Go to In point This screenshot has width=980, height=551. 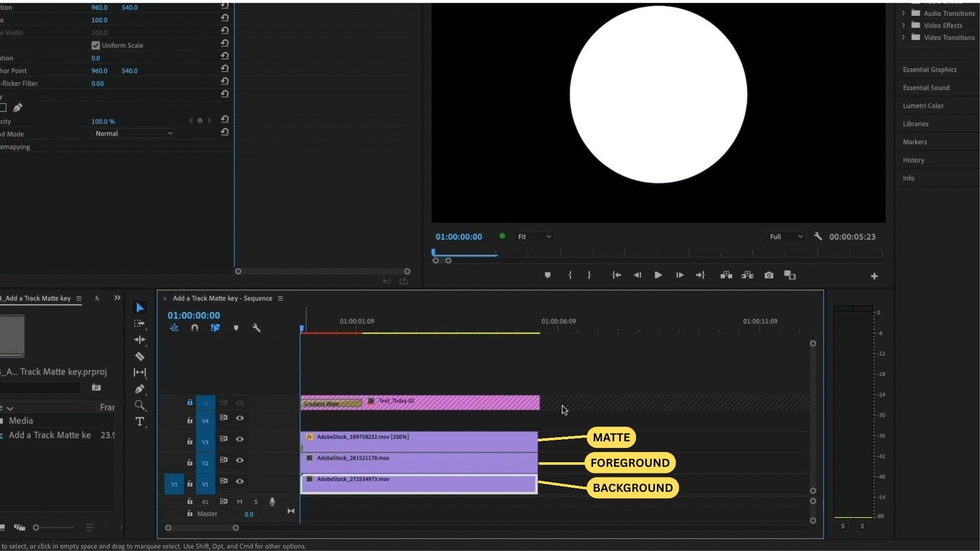[x=617, y=275]
